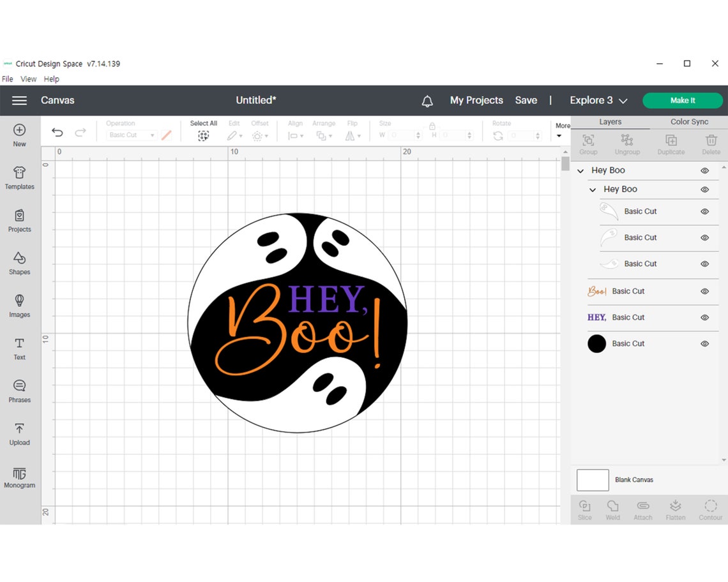Switch to the Color Sync tab
Screen dimensions: 728x582
coord(689,121)
